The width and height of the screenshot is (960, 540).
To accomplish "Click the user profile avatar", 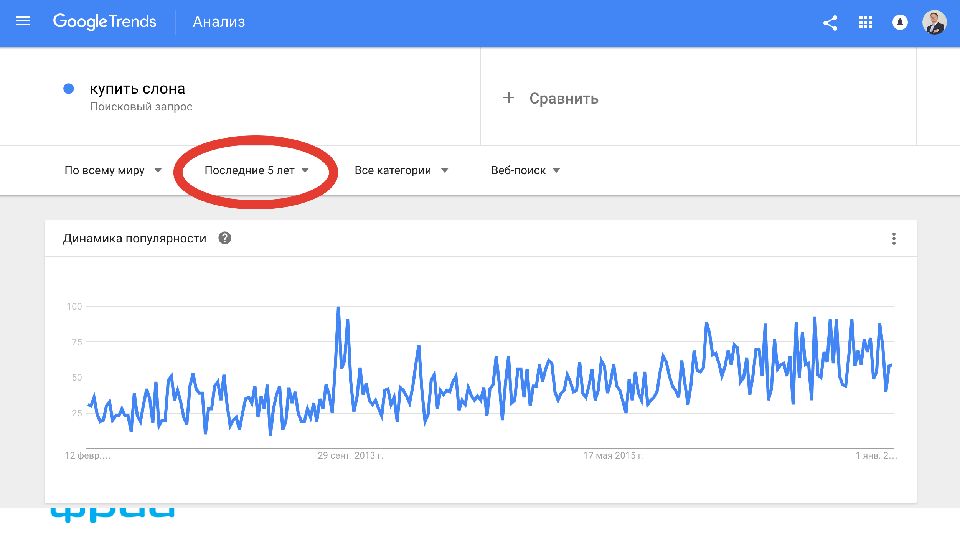I will tap(934, 23).
